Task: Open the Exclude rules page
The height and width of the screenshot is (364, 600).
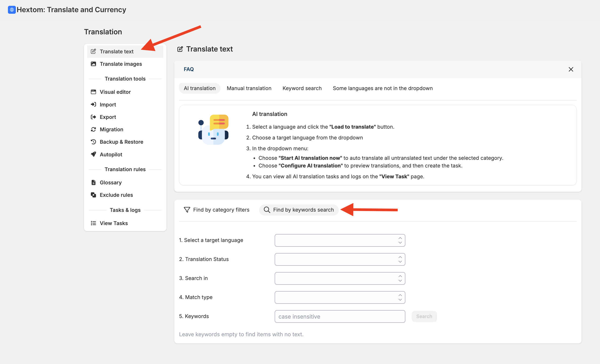Action: pos(116,195)
